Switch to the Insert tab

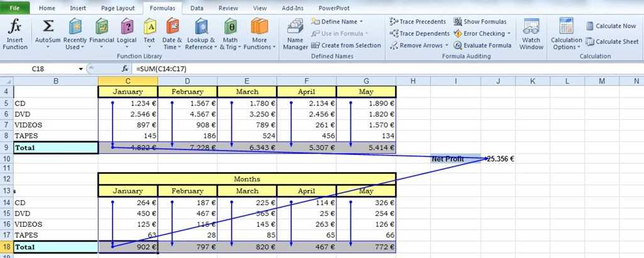pos(78,8)
